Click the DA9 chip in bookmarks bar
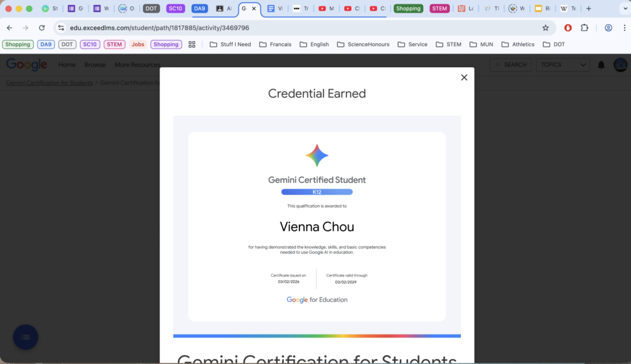The image size is (631, 364). click(46, 44)
